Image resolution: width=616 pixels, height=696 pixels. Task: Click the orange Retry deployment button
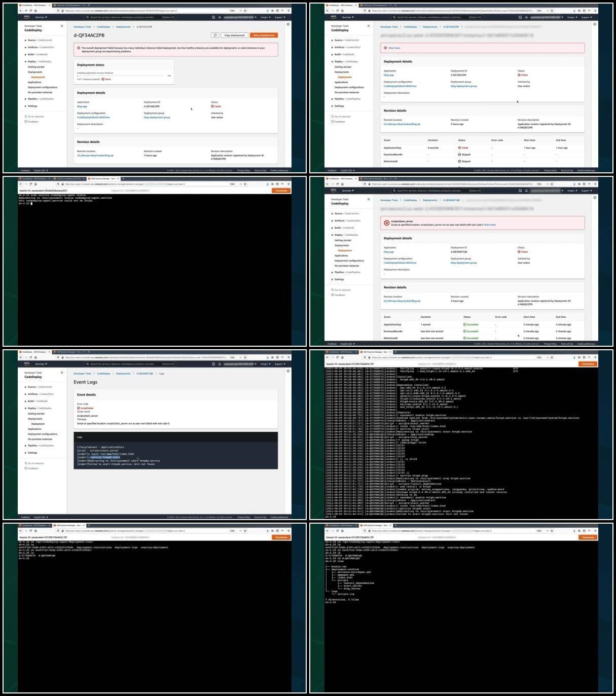click(x=264, y=35)
